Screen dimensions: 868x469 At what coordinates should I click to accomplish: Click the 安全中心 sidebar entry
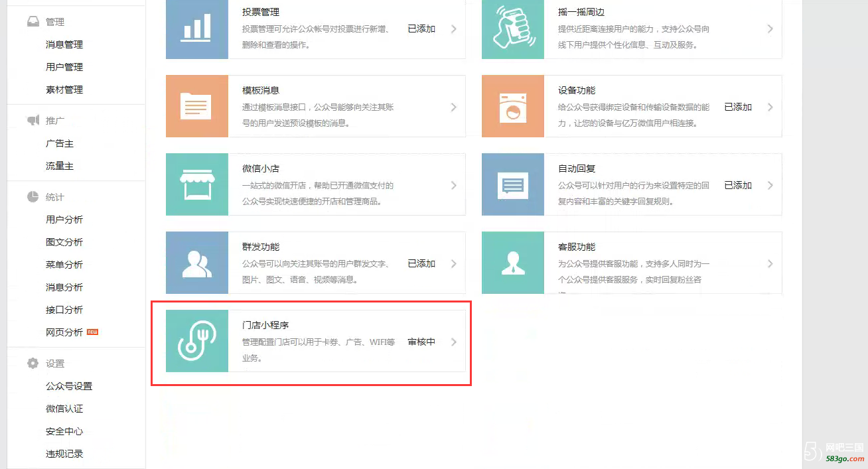tap(64, 431)
